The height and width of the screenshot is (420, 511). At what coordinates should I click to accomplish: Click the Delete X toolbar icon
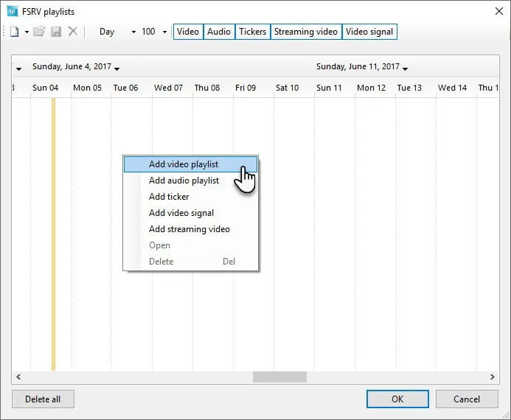tap(72, 32)
